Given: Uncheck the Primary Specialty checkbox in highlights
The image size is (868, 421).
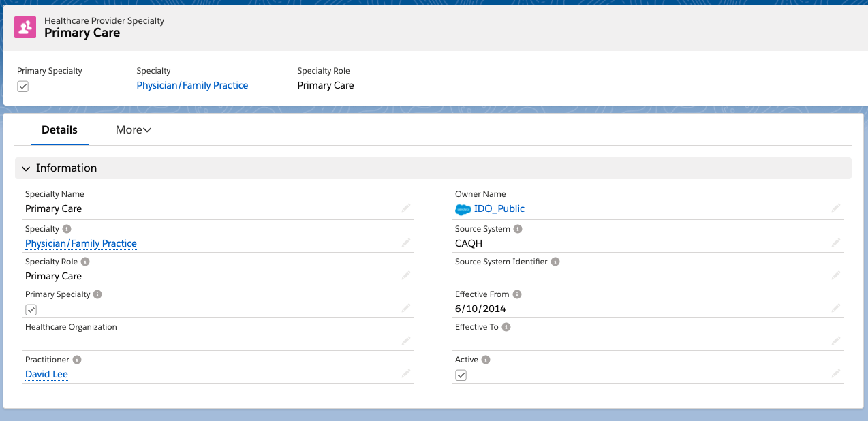Looking at the screenshot, I should click(x=22, y=86).
